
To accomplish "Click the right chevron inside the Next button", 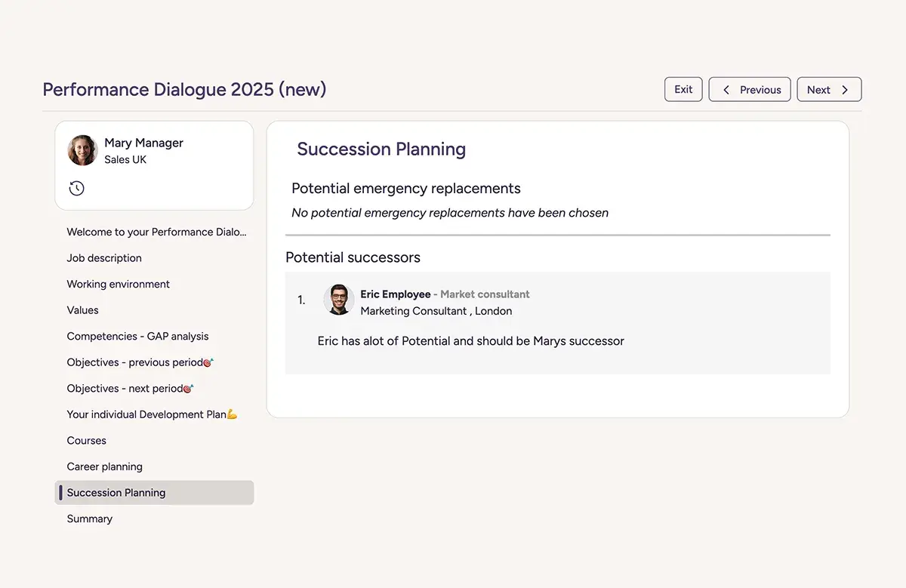I will pyautogui.click(x=845, y=89).
